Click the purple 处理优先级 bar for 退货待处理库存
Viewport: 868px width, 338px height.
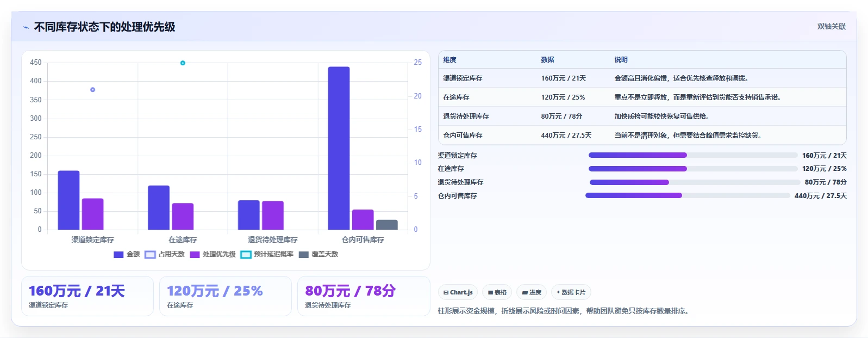click(x=273, y=216)
